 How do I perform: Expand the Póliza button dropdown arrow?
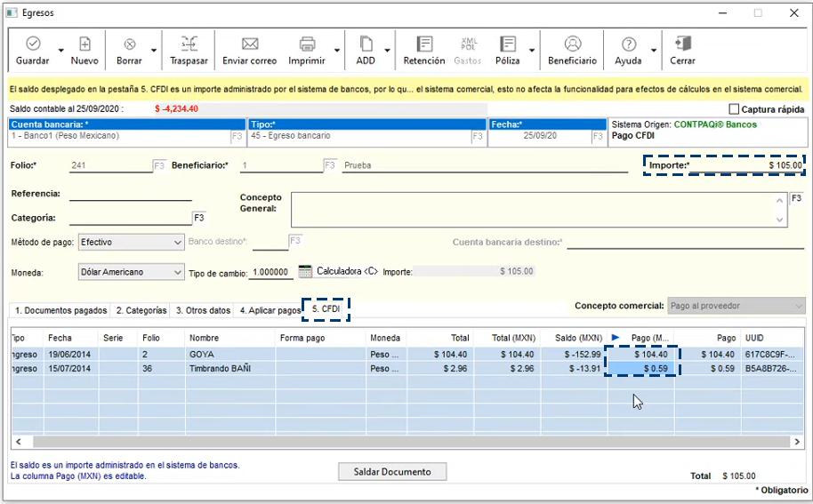point(532,51)
